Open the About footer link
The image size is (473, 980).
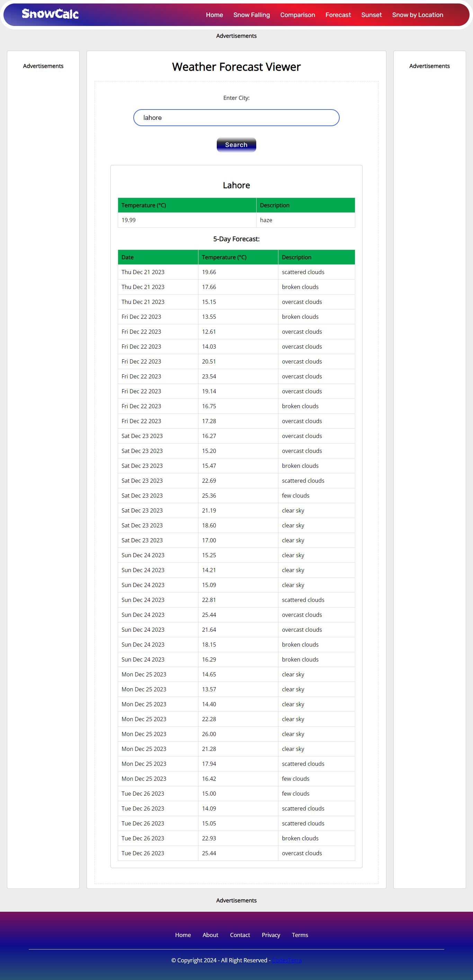(210, 935)
